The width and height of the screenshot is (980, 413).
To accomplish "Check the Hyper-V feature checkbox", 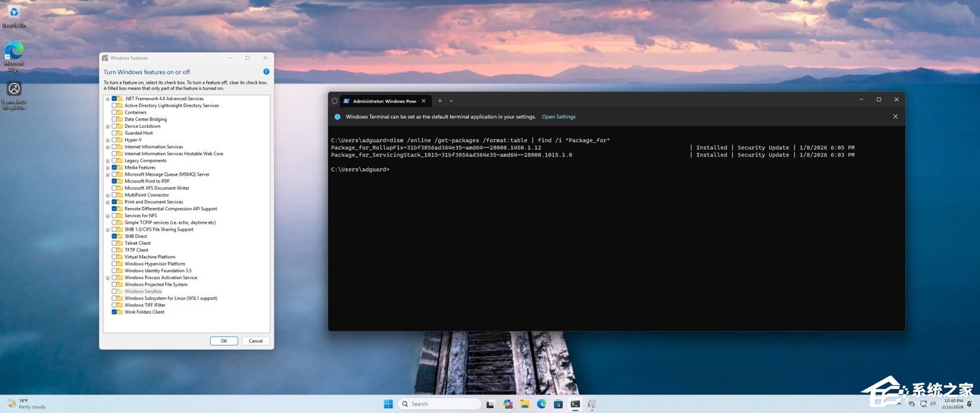I will coord(114,139).
